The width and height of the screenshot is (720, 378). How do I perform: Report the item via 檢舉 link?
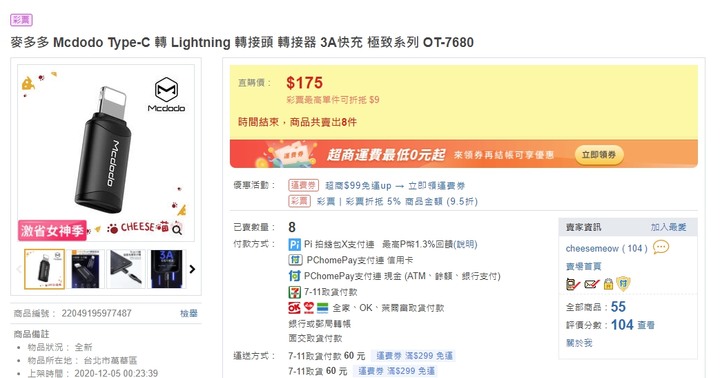coord(188,313)
